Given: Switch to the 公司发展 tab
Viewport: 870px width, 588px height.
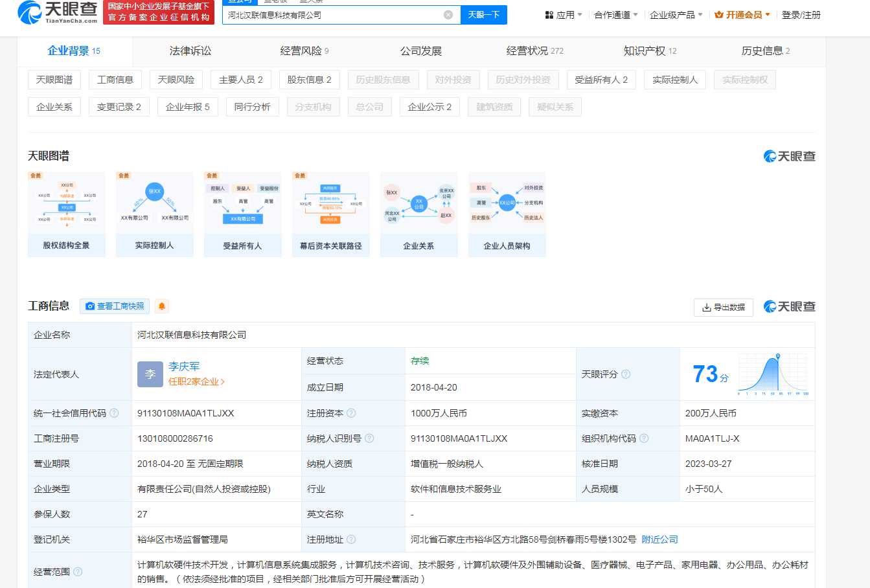Looking at the screenshot, I should (421, 51).
